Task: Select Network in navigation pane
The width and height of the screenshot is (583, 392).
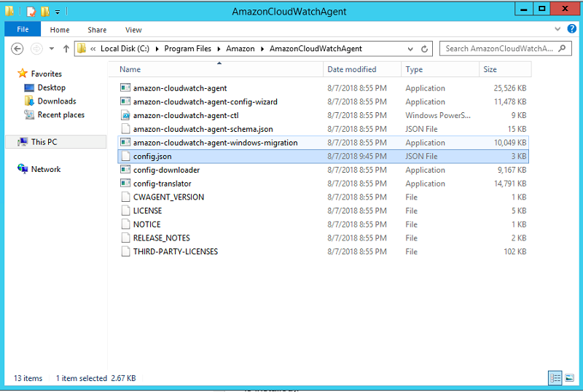Action: click(x=45, y=169)
